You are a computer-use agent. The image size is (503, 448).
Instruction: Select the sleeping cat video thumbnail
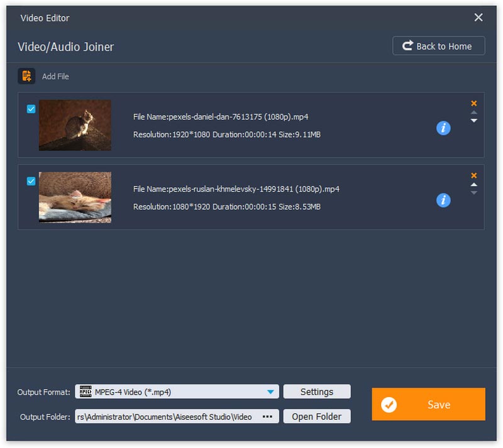75,197
